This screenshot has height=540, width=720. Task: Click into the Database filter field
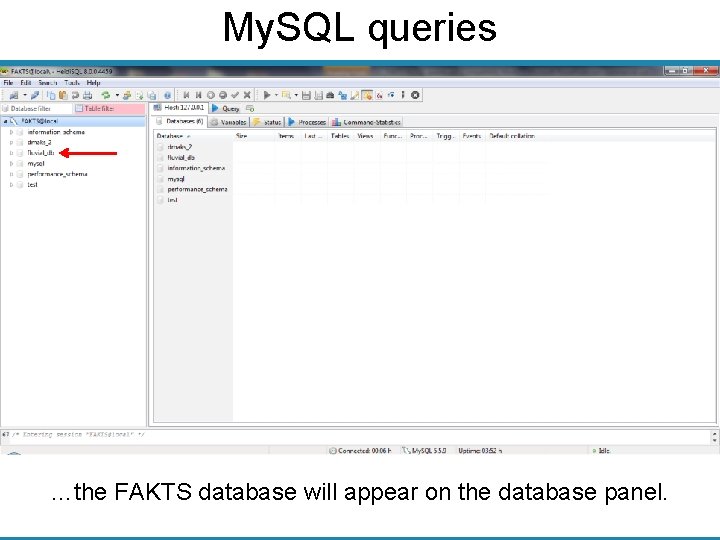coord(37,109)
